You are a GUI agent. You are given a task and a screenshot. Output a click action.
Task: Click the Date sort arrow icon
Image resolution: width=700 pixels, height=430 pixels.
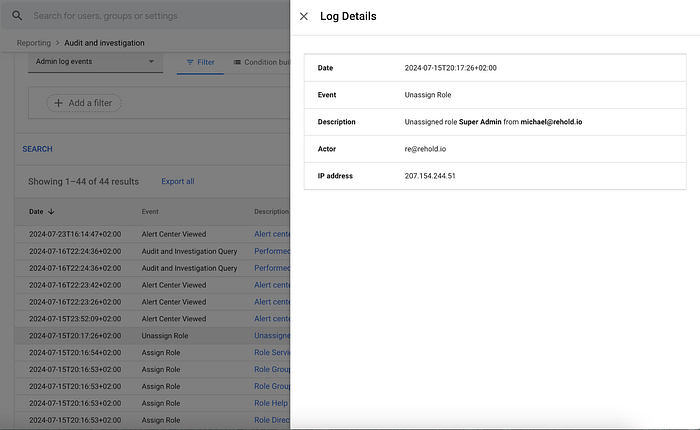point(51,212)
